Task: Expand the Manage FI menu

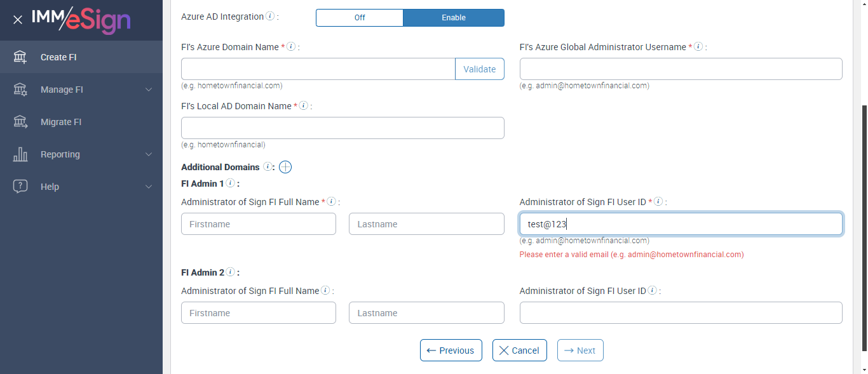Action: pos(81,90)
